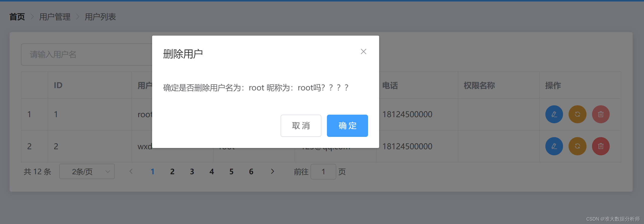Confirm deletion with the 确定 button

(x=347, y=126)
